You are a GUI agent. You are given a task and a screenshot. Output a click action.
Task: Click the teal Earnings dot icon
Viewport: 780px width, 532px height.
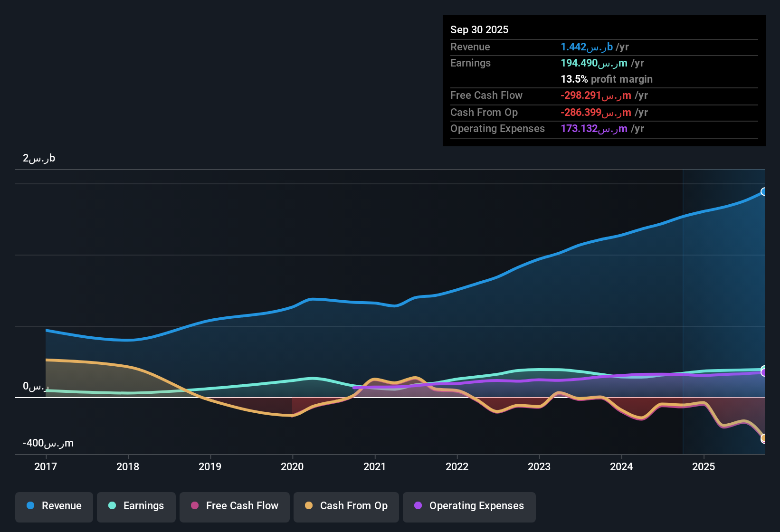[x=112, y=506]
